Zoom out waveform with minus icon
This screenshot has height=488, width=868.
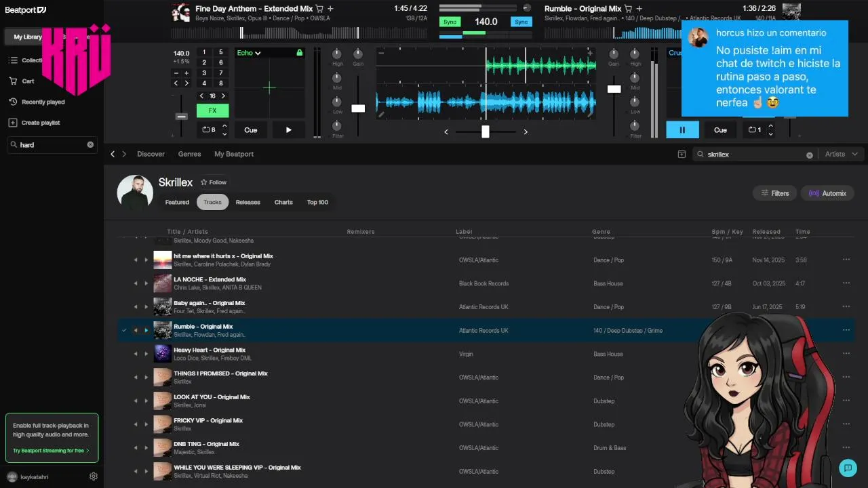tap(381, 52)
